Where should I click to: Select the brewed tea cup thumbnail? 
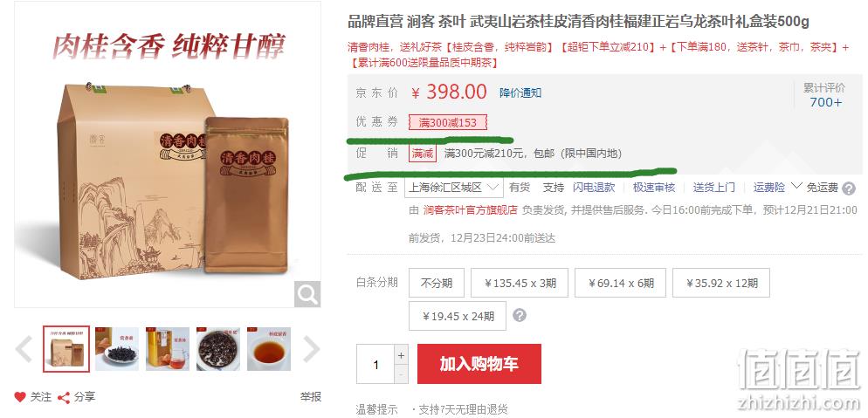coord(268,349)
